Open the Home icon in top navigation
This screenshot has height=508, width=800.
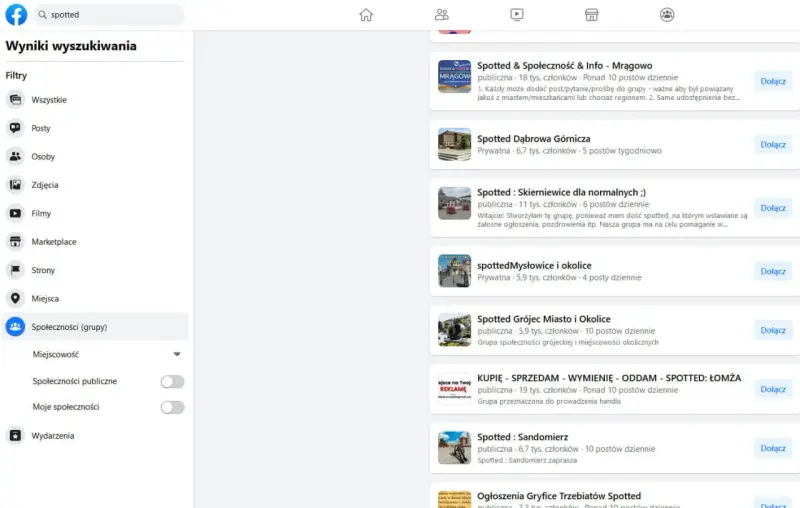click(x=366, y=15)
